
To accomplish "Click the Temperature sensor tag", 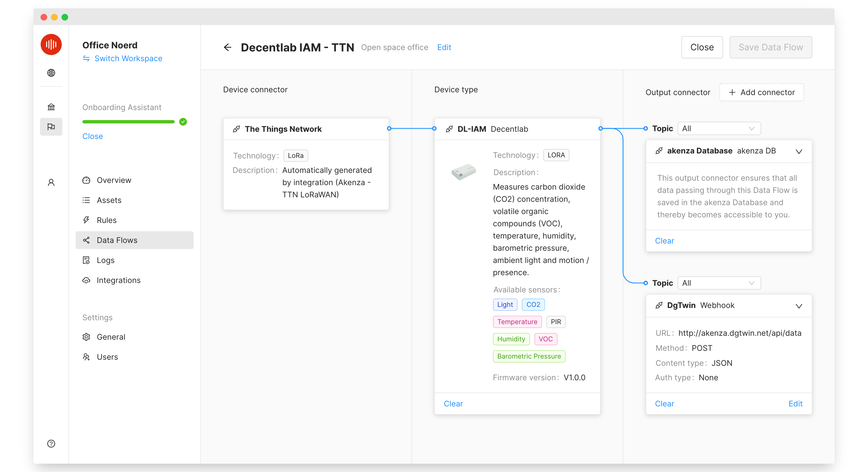I will (x=517, y=322).
